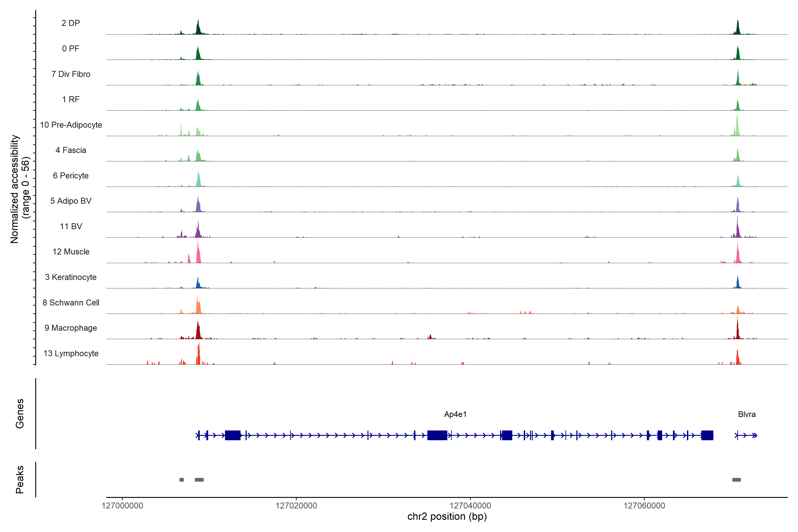Click the 127060000 axis tick label
Screen dimensions: 798x532
tap(644, 506)
